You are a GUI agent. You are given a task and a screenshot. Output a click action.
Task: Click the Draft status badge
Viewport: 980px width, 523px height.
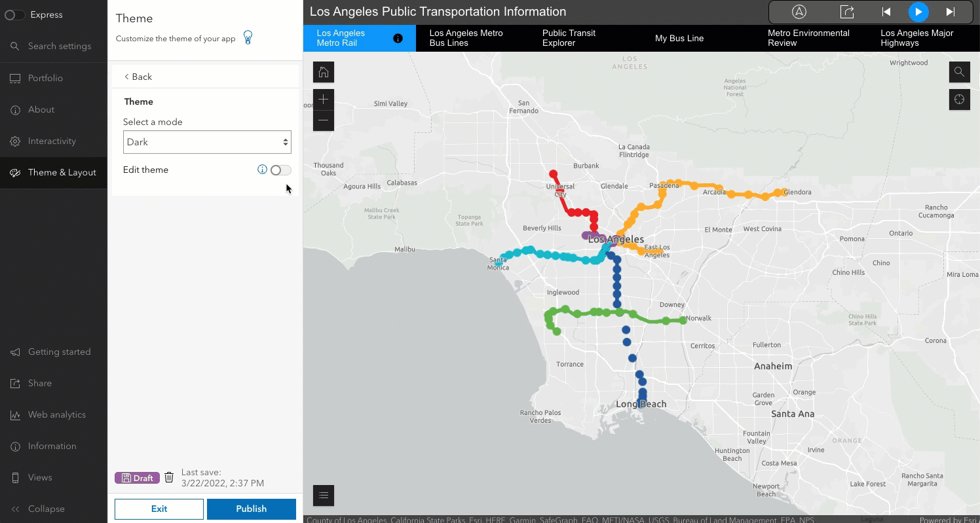tap(137, 478)
